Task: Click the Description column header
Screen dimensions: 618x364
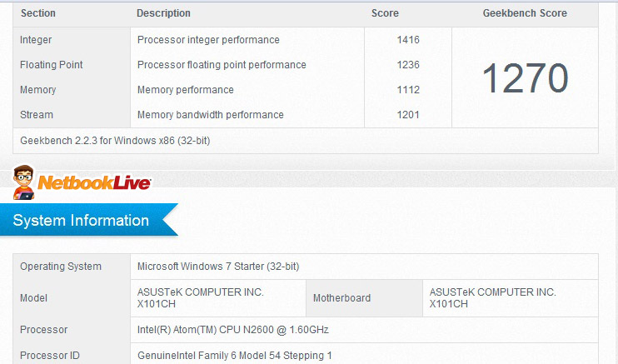Action: (163, 13)
